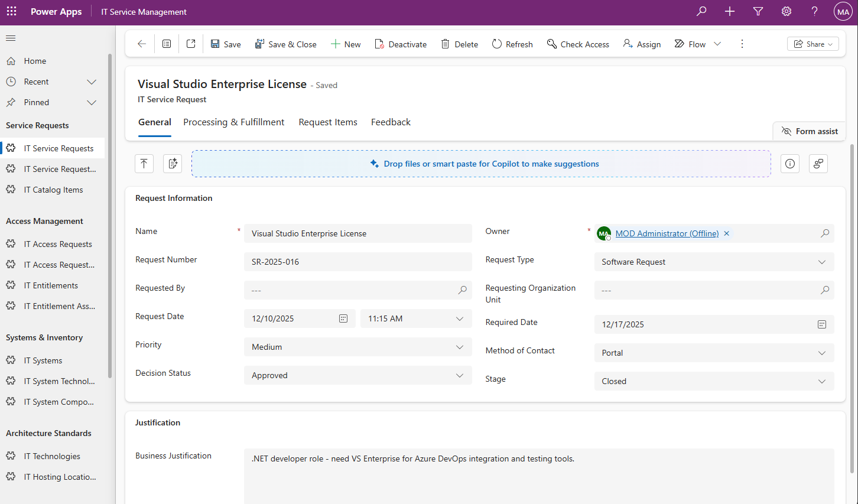Screen dimensions: 858x504
Task: Click the info circle icon
Action: [x=790, y=164]
